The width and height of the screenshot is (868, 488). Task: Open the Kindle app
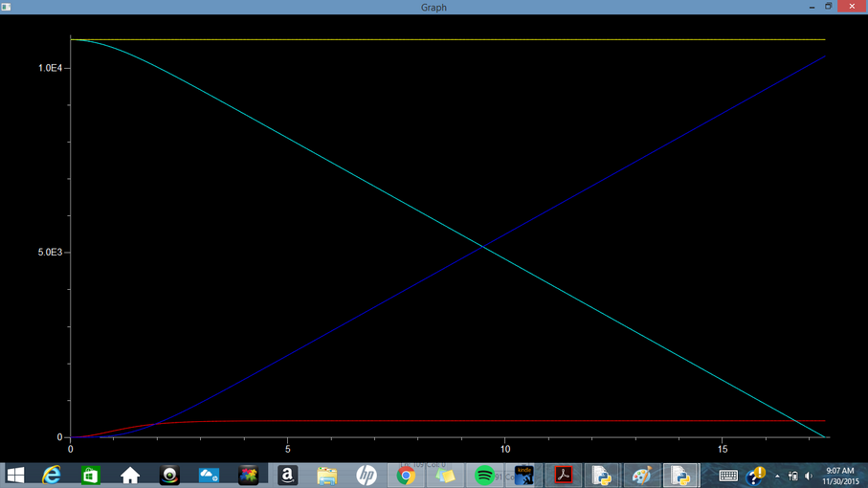click(523, 475)
